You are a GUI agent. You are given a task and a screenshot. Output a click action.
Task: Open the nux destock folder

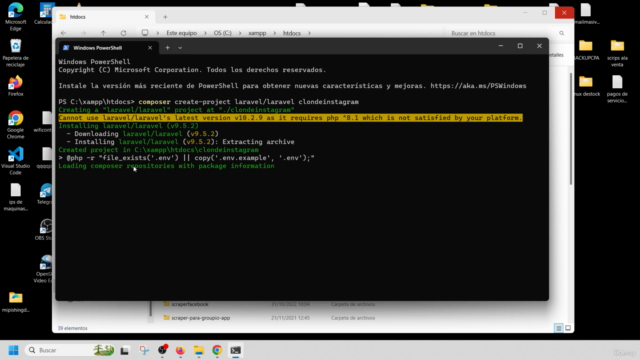coord(586,86)
